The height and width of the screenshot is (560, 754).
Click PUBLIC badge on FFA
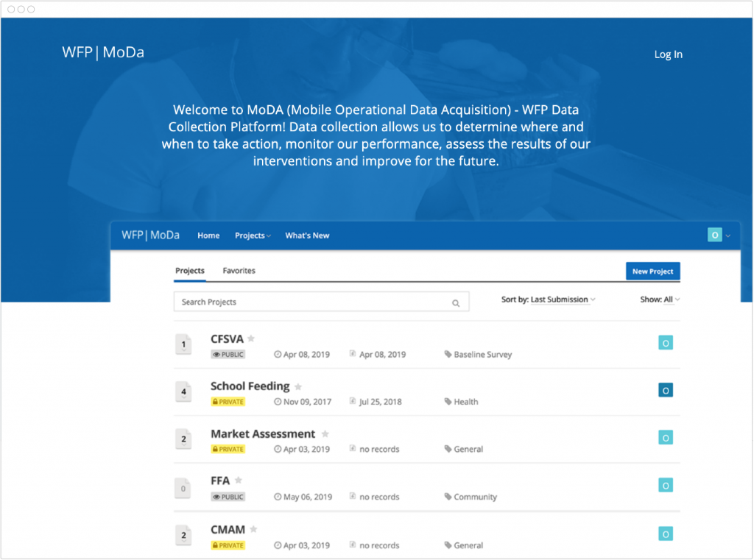[228, 497]
